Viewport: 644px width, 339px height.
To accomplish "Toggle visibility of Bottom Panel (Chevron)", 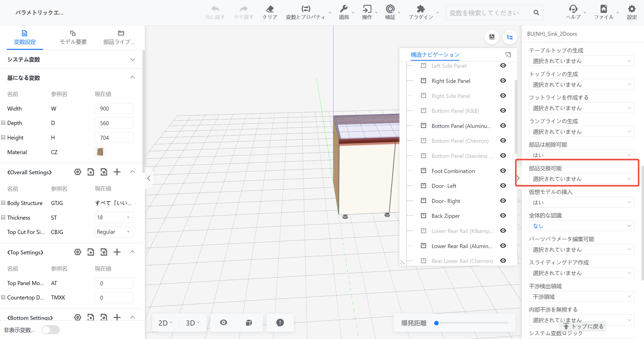I will pos(503,141).
